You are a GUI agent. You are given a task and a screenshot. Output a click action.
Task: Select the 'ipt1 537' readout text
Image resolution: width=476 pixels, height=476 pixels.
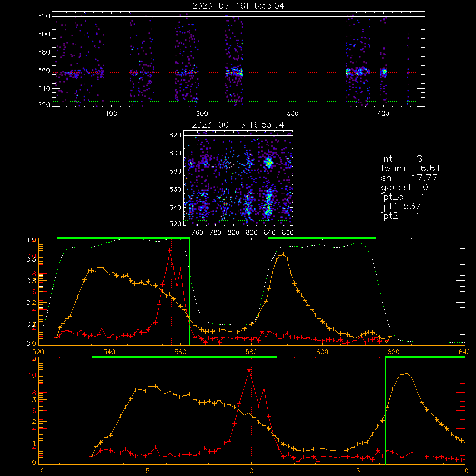tap(401, 207)
